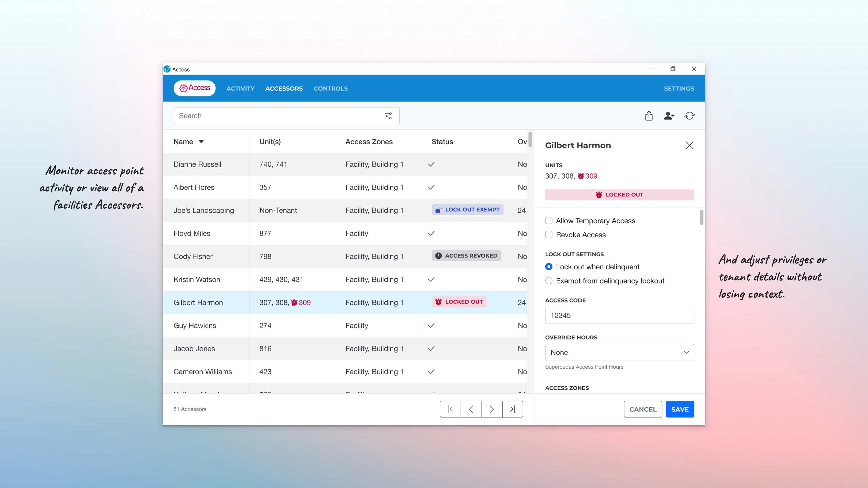Click inside the Access Code field
The height and width of the screenshot is (488, 868).
[619, 315]
